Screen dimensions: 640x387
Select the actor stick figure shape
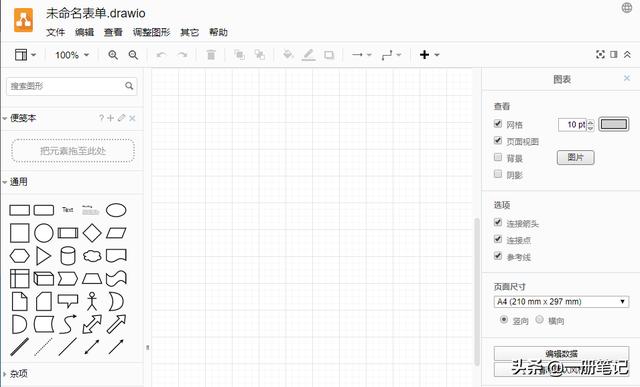tap(92, 302)
